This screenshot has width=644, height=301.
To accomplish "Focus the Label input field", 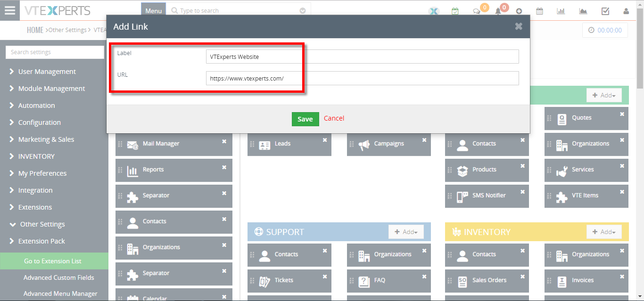I will pos(363,57).
